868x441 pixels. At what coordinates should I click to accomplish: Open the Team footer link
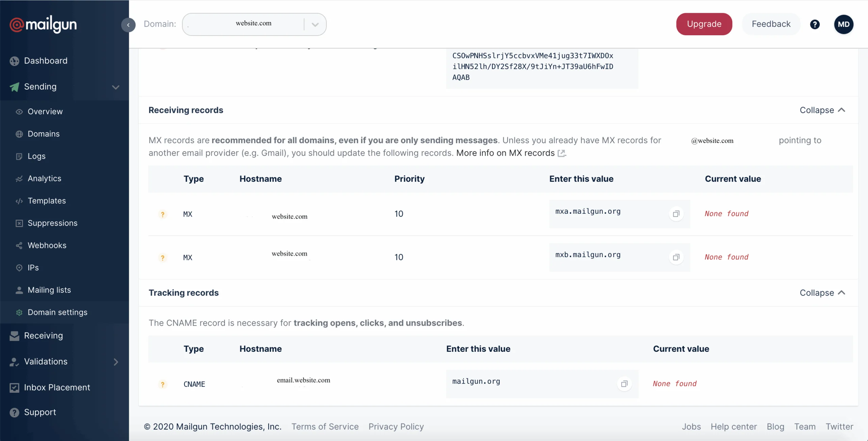(x=805, y=427)
